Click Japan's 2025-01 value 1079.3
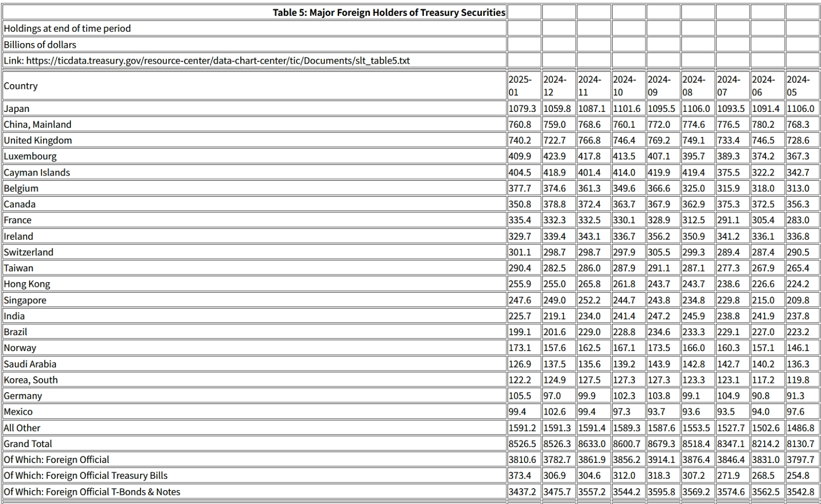Screen dimensions: 821x504 pos(522,108)
